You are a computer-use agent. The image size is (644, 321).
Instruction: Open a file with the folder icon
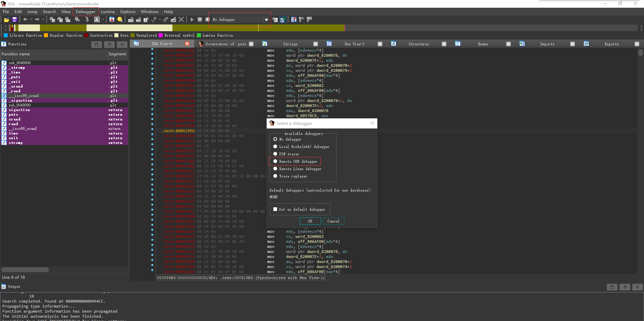point(6,19)
